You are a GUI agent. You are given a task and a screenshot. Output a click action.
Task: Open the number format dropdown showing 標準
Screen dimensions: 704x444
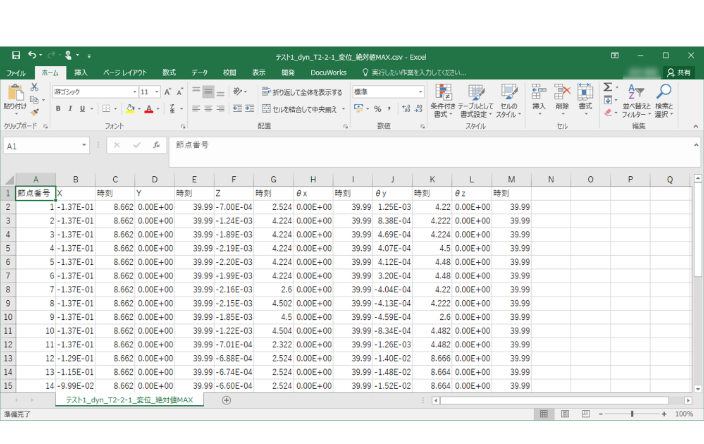click(x=420, y=92)
